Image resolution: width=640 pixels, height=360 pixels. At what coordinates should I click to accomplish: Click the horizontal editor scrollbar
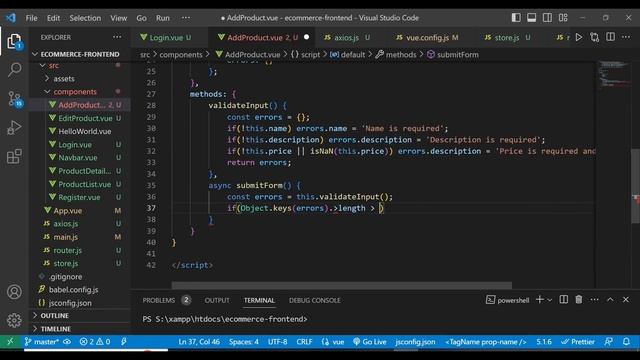coord(341,285)
